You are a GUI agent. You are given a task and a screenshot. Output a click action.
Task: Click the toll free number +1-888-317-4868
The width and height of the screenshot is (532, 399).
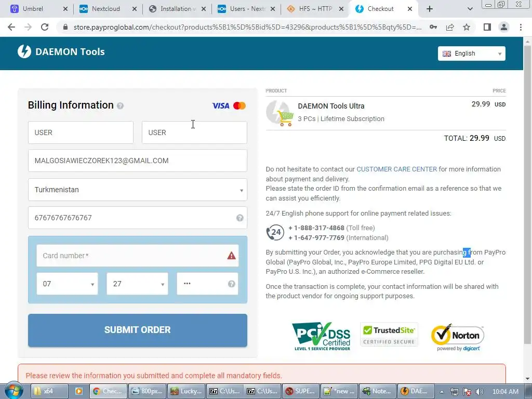pos(316,228)
